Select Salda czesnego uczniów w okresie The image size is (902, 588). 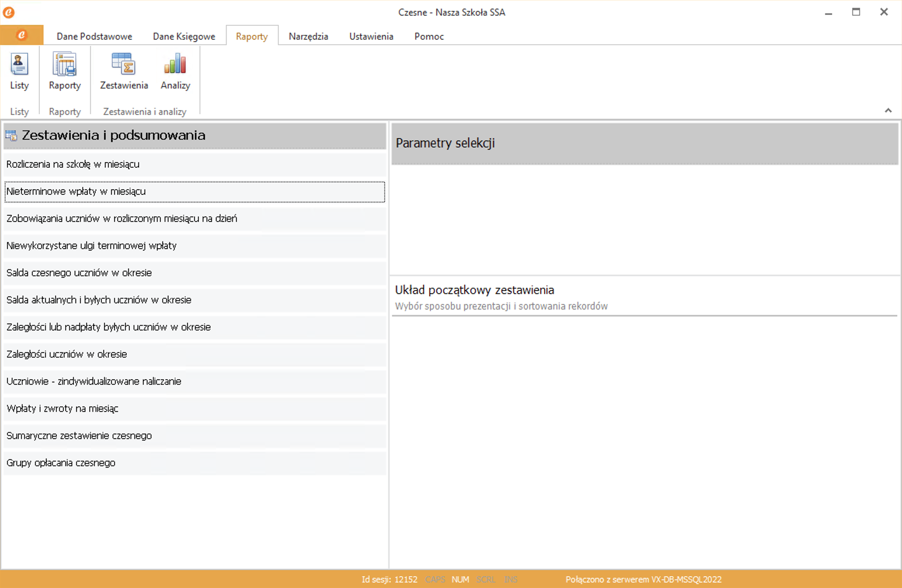tap(79, 273)
